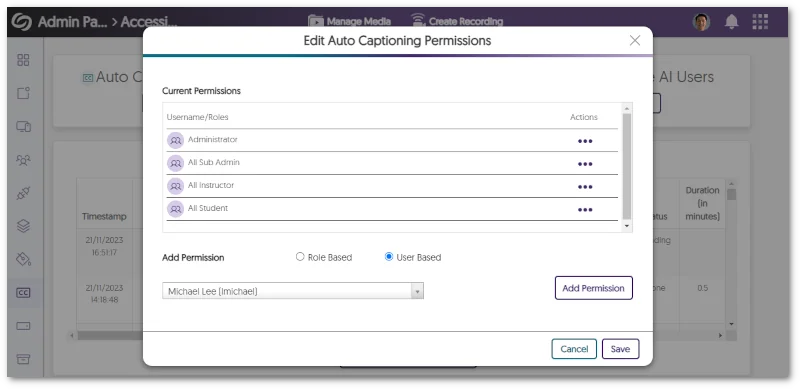Click the All Student row text
The height and width of the screenshot is (389, 800).
coord(208,208)
